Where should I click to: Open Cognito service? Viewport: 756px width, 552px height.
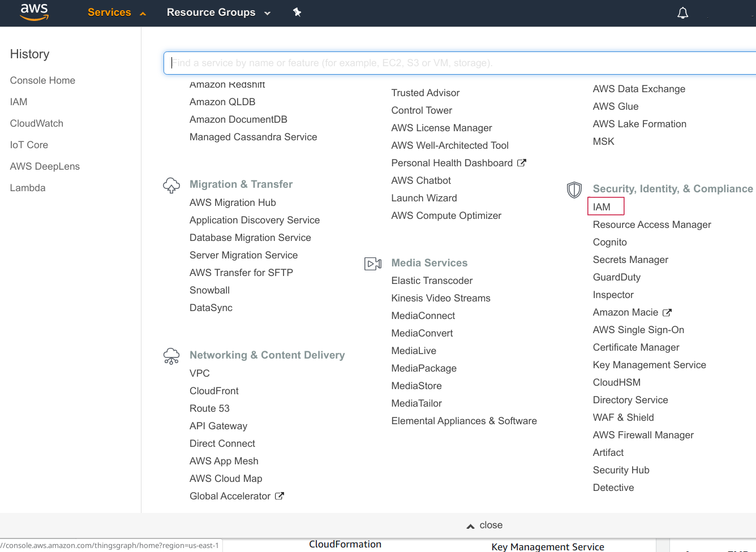click(610, 242)
